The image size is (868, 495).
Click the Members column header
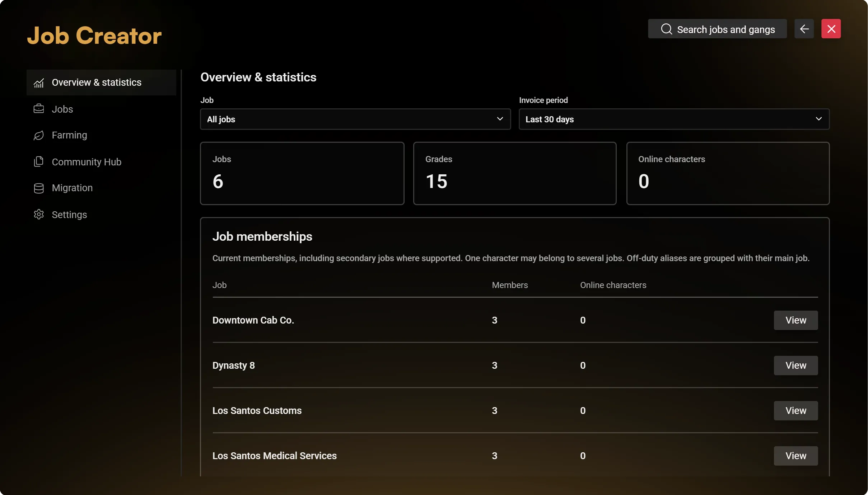(510, 285)
